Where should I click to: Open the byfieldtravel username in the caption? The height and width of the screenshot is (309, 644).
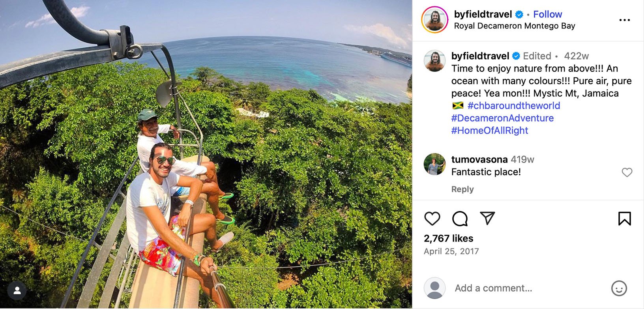(480, 56)
